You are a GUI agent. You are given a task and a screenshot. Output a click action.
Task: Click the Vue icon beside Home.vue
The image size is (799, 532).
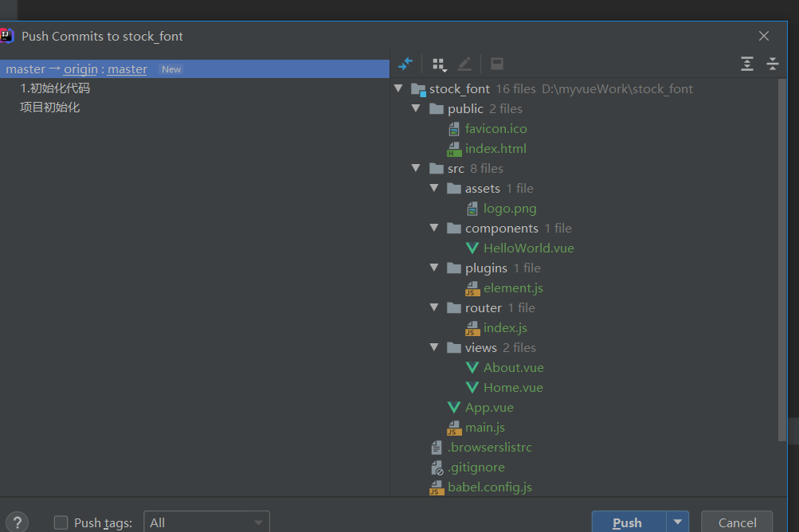click(x=472, y=387)
